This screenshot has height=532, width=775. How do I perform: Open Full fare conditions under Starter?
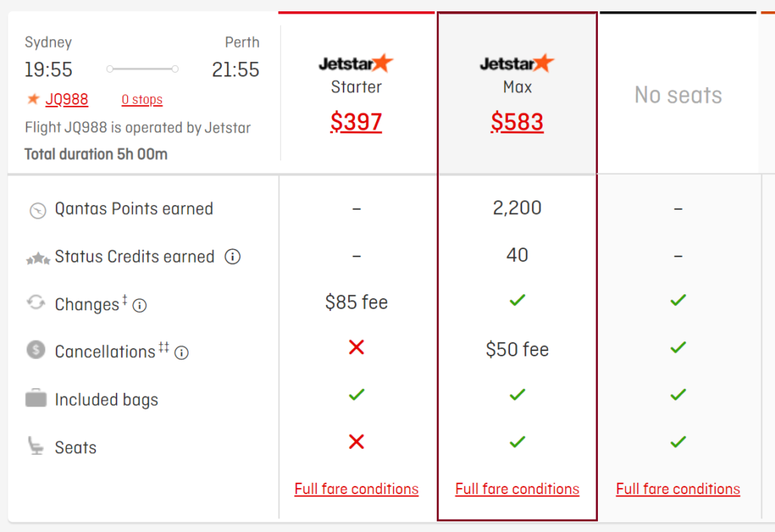[356, 489]
